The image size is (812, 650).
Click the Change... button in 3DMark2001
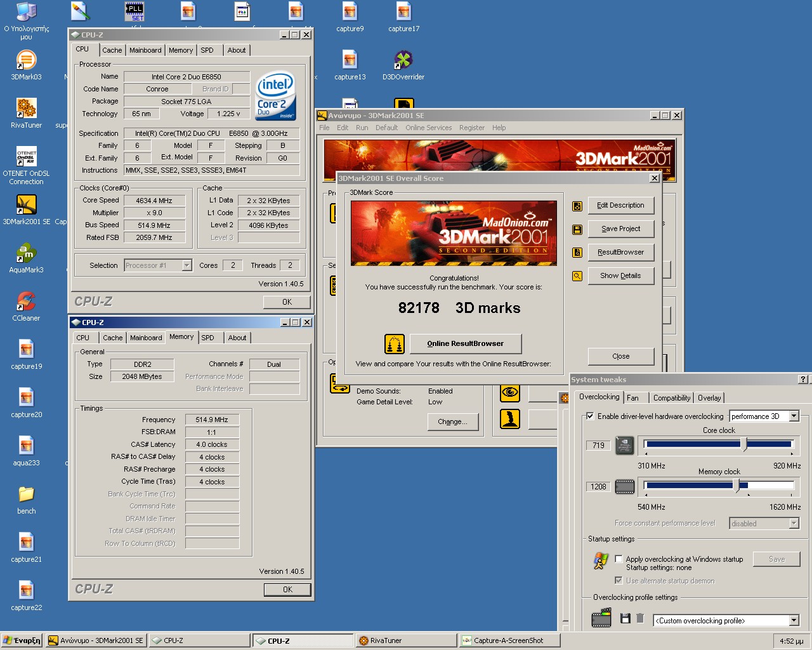click(452, 422)
